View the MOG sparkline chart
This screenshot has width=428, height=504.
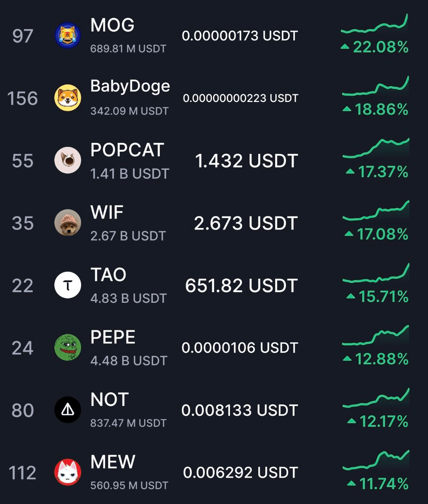tap(374, 24)
